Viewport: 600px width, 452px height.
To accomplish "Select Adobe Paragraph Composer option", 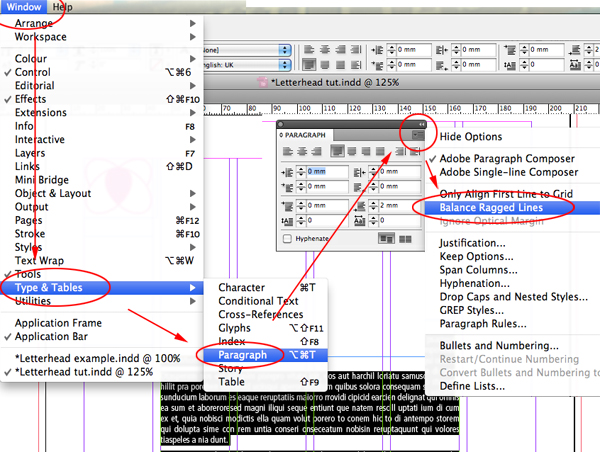I will coord(512,158).
